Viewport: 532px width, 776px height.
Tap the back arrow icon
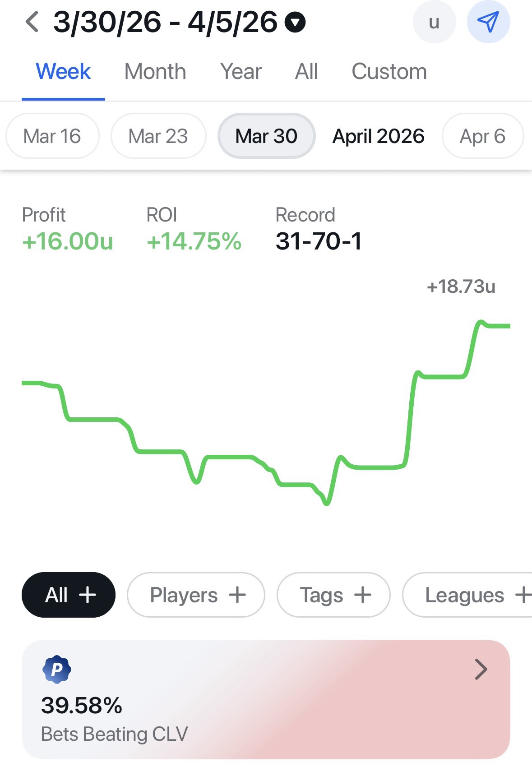click(x=32, y=22)
